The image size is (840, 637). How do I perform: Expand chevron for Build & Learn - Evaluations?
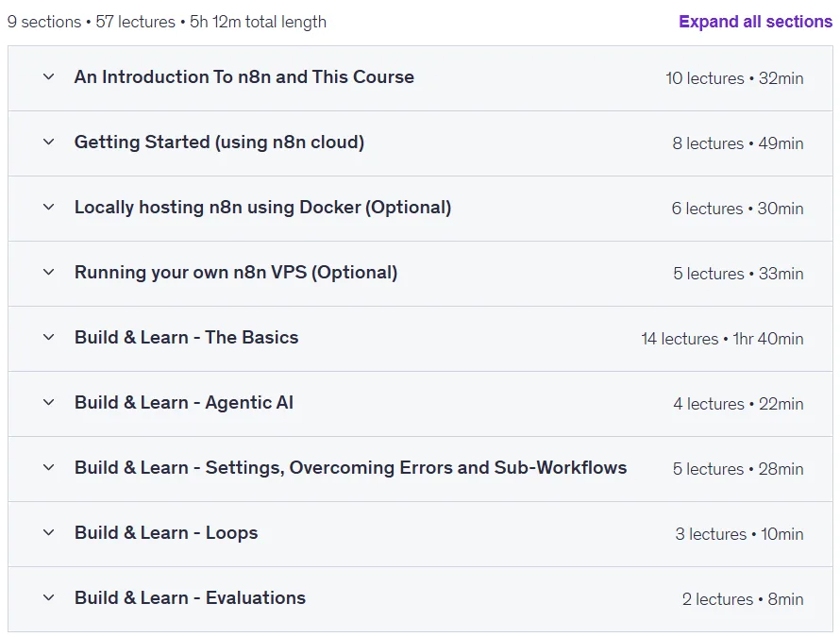tap(49, 597)
